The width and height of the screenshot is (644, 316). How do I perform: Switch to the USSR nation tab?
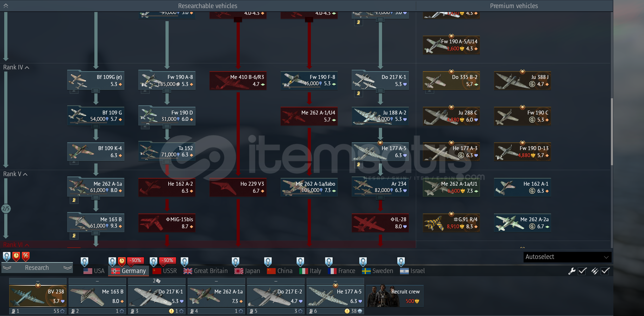coord(165,271)
